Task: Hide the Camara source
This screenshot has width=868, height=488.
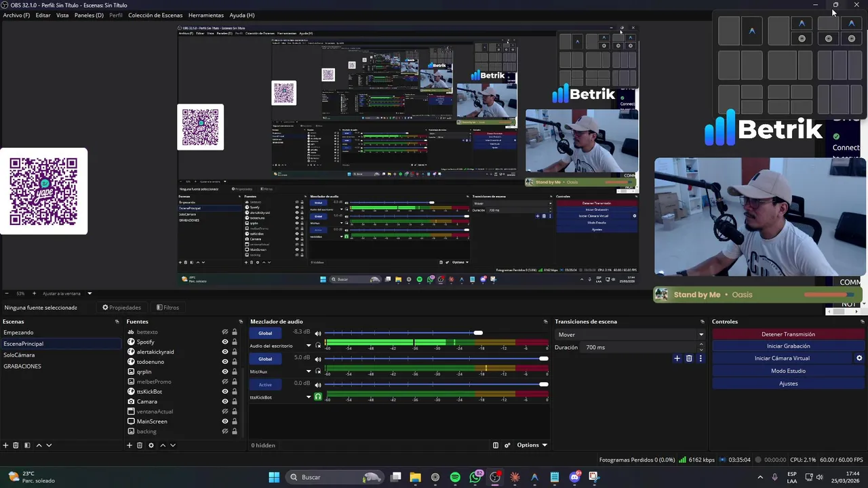Action: 225,401
